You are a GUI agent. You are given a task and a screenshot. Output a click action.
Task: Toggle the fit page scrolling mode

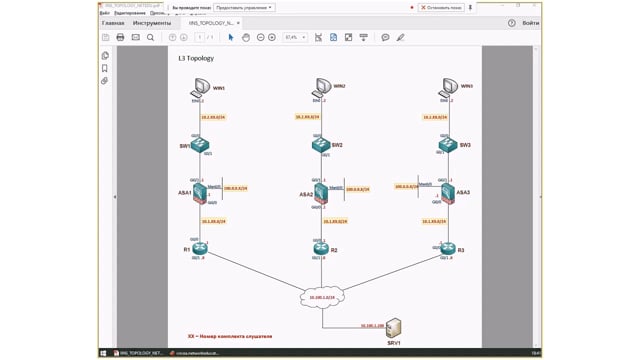333,38
